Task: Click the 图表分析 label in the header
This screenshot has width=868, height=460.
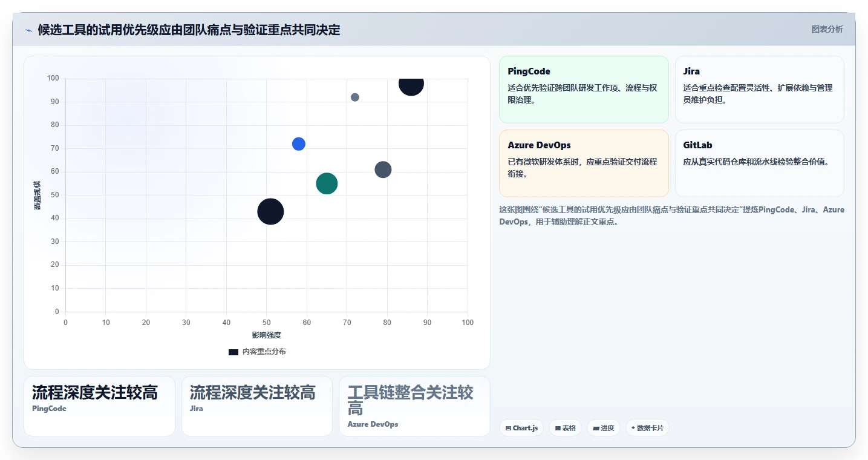Action: pyautogui.click(x=827, y=29)
